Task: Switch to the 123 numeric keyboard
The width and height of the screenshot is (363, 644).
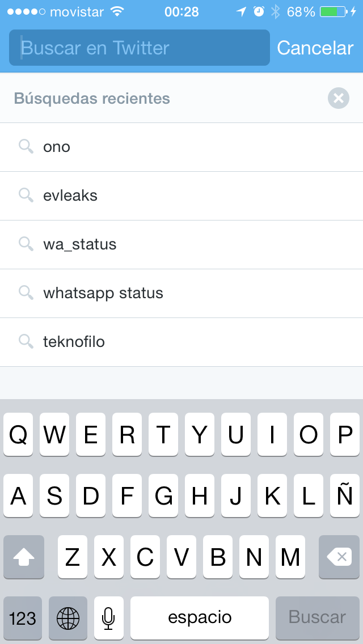Action: tap(23, 617)
